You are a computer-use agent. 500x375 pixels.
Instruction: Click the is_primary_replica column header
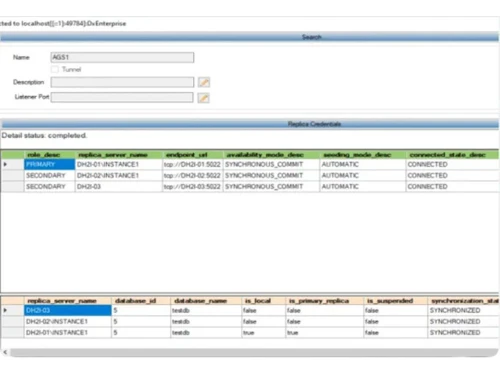pyautogui.click(x=324, y=301)
